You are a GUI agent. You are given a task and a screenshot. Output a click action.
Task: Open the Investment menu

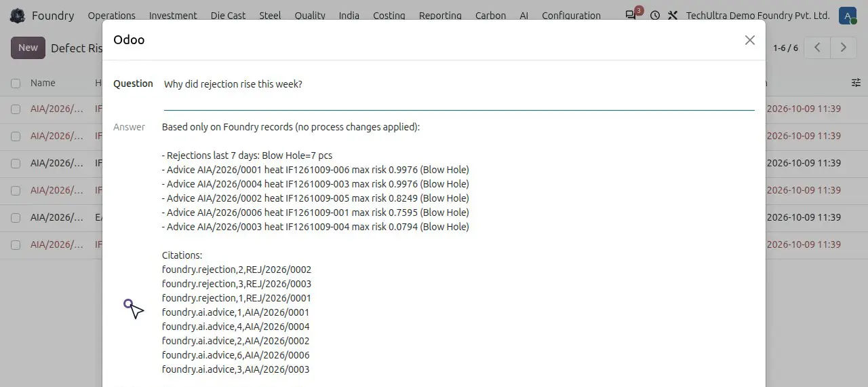pos(173,16)
